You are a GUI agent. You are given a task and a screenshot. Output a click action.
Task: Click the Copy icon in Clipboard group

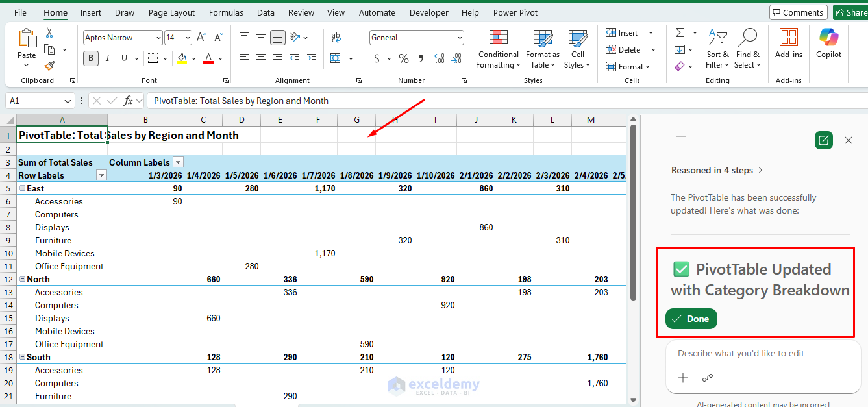(49, 49)
